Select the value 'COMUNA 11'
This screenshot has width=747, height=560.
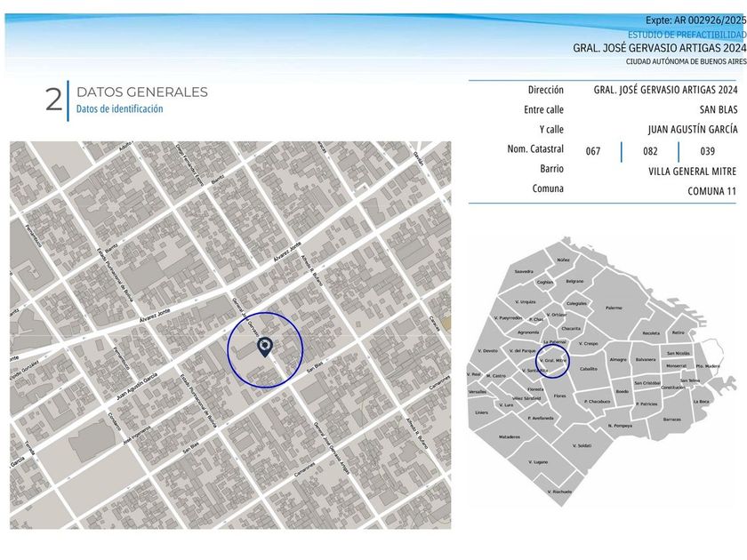(711, 191)
